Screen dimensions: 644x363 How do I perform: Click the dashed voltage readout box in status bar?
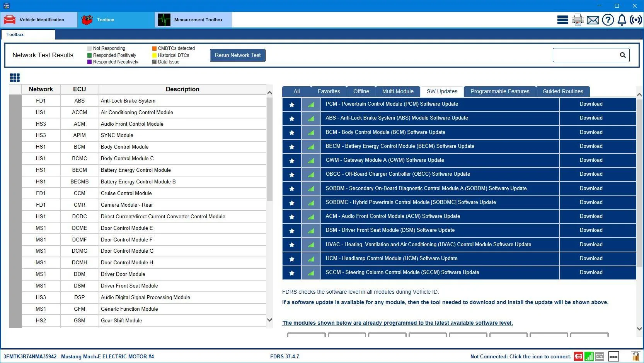[613, 356]
